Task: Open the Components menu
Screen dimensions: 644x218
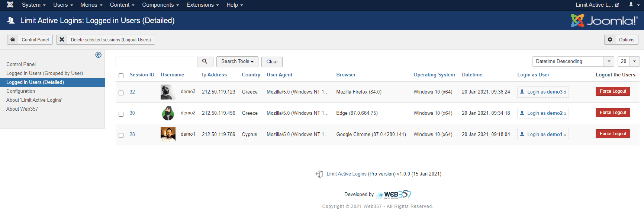Action: tap(160, 5)
